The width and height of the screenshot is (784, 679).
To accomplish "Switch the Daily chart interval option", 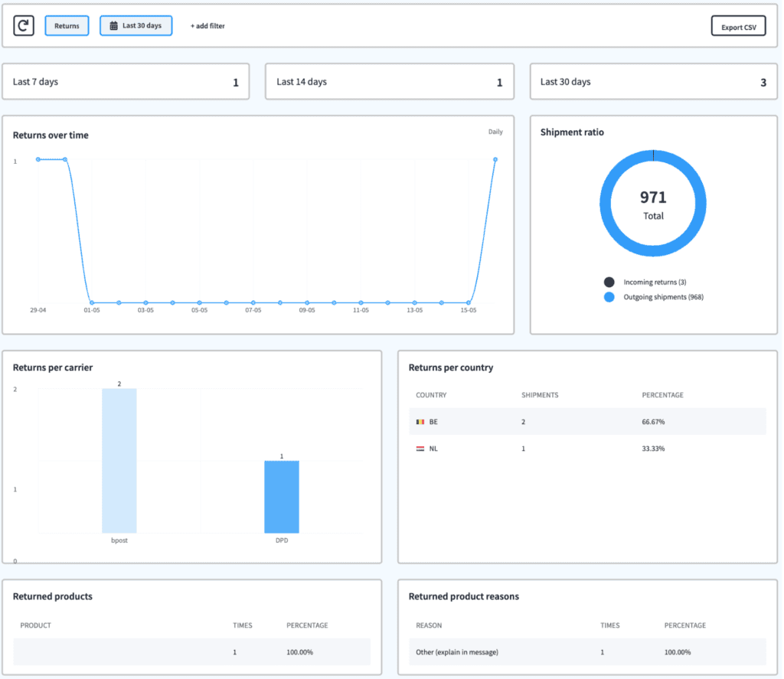I will coord(495,131).
